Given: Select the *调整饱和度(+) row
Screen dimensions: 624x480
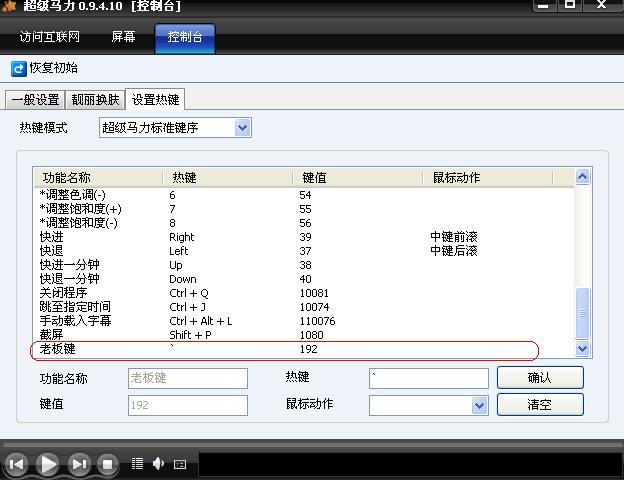Looking at the screenshot, I should point(304,209).
